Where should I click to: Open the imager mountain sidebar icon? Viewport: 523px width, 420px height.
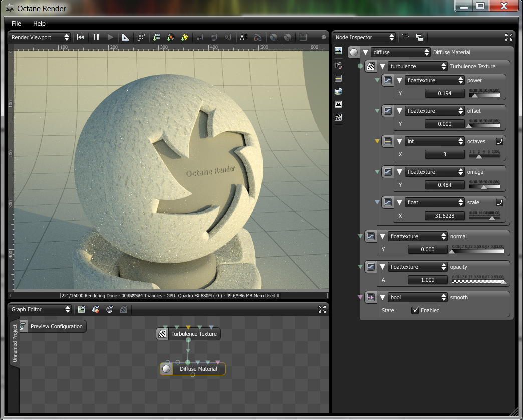tap(338, 104)
